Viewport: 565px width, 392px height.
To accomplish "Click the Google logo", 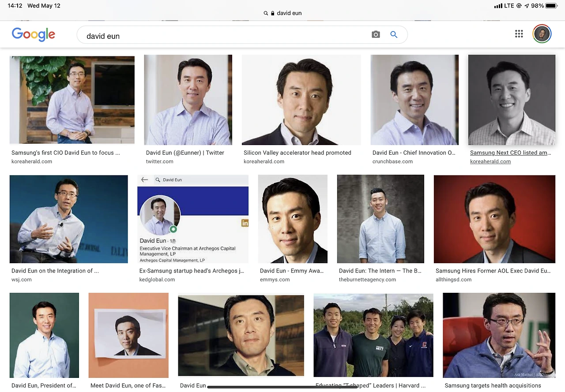I will click(x=34, y=34).
